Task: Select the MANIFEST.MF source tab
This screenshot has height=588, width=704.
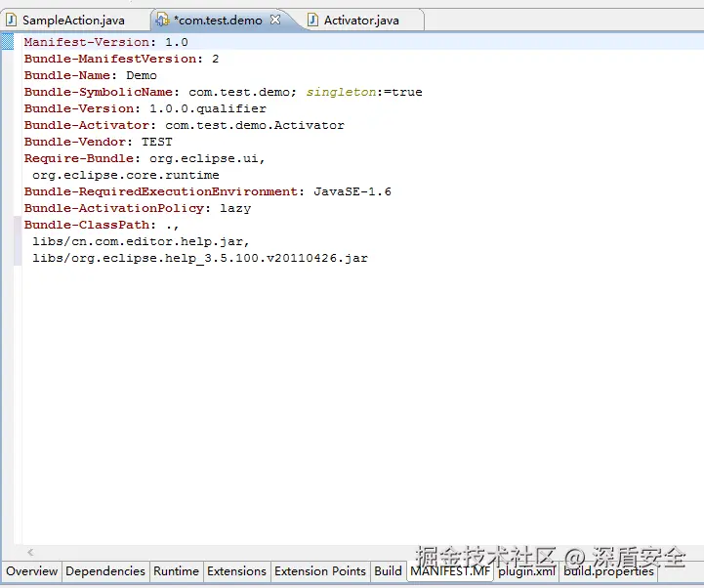Action: pyautogui.click(x=450, y=571)
